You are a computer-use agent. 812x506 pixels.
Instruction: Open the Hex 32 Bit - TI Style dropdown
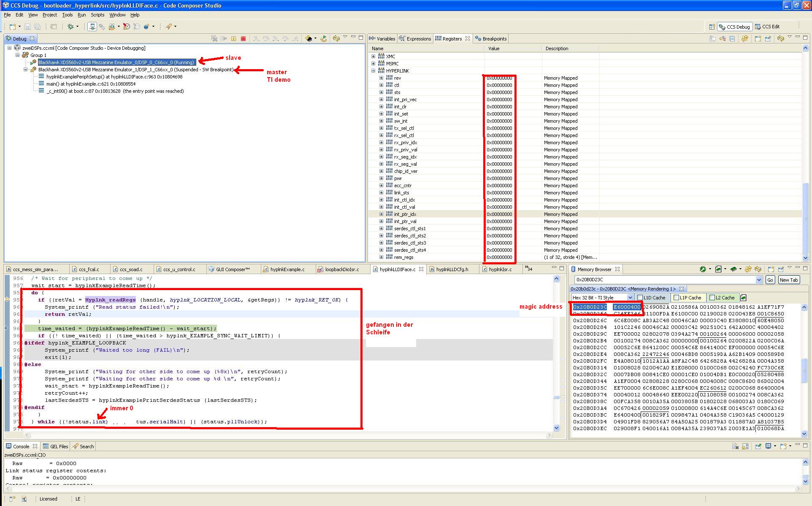click(x=630, y=298)
